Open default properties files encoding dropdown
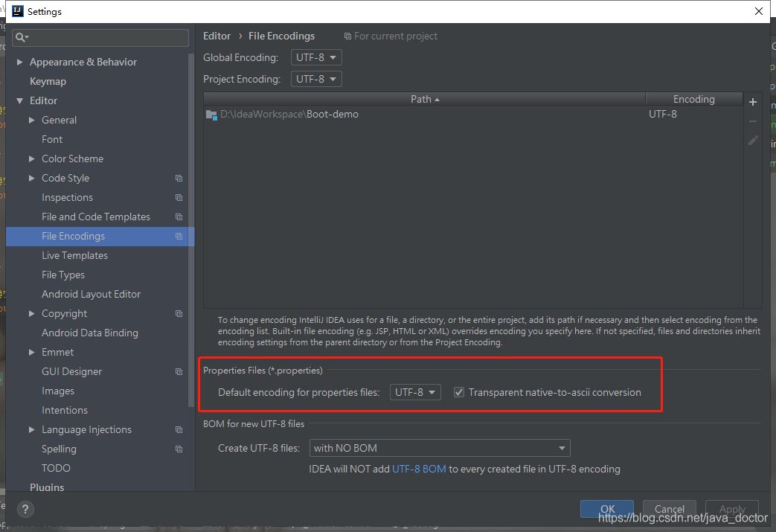This screenshot has height=532, width=776. coord(414,392)
